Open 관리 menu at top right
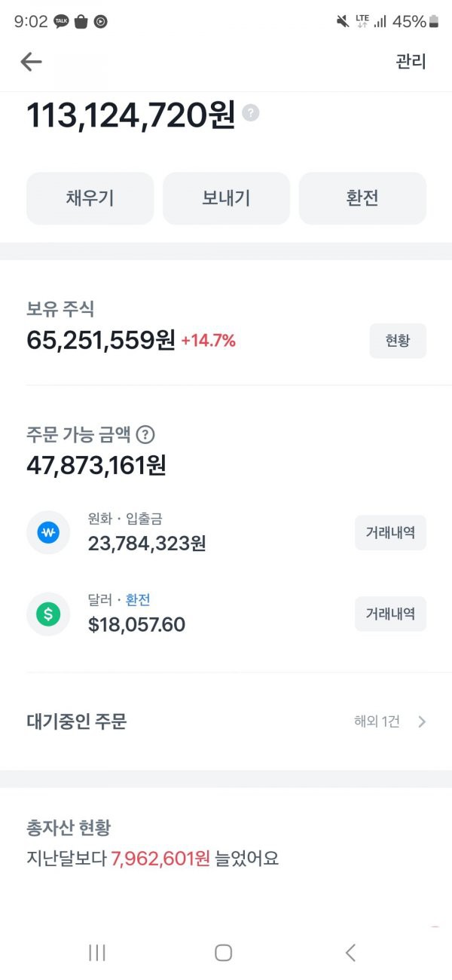Viewport: 452px width, 980px height. pyautogui.click(x=411, y=62)
